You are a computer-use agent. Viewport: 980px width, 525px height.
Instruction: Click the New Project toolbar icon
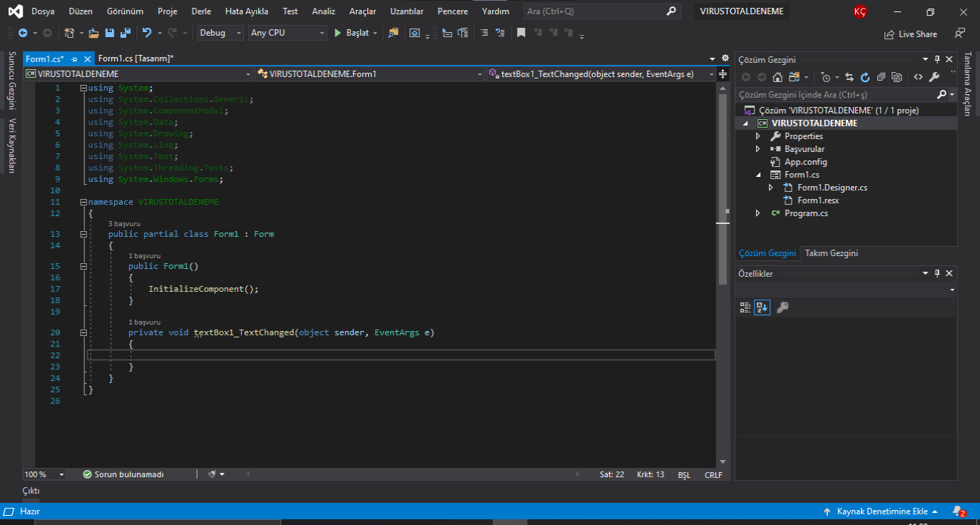(69, 33)
